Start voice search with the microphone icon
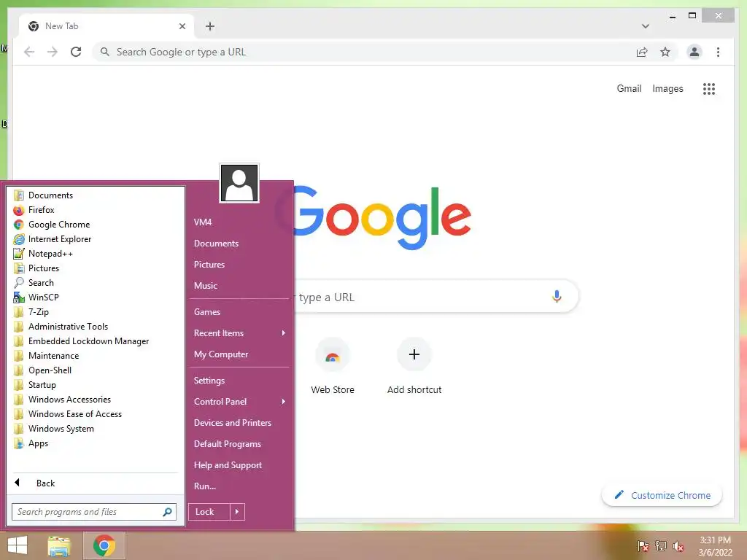The image size is (747, 560). tap(557, 297)
